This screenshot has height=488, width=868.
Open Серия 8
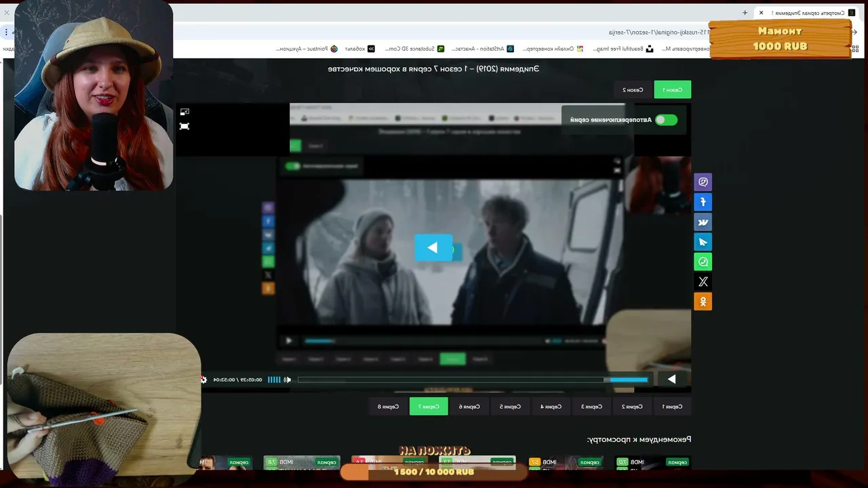388,407
